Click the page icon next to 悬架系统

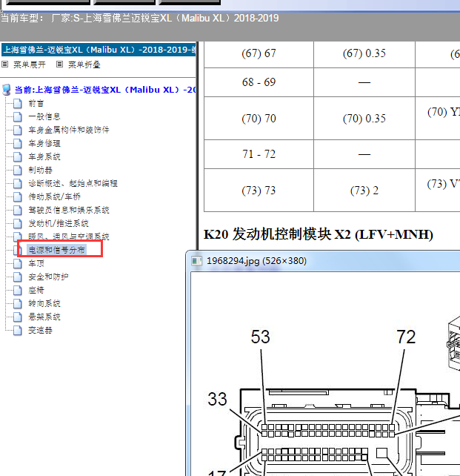(x=18, y=317)
